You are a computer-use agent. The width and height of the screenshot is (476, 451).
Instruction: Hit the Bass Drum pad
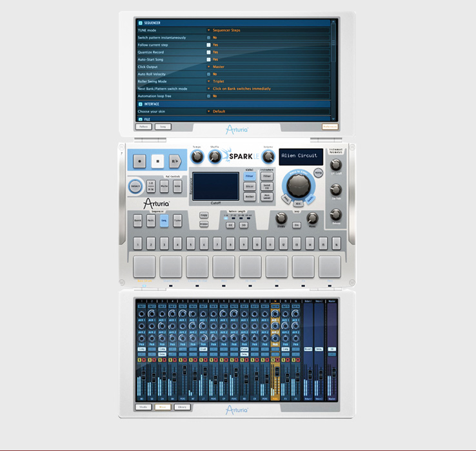[x=144, y=267]
